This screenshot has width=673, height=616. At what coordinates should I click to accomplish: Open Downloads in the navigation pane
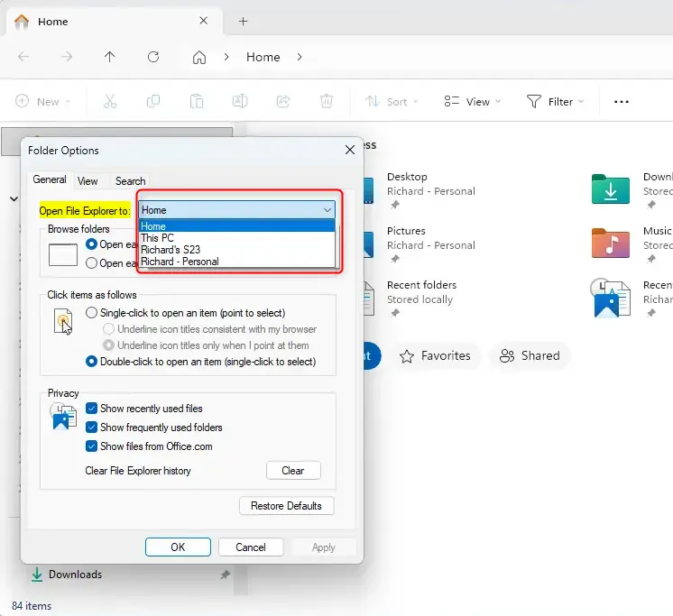pyautogui.click(x=75, y=575)
